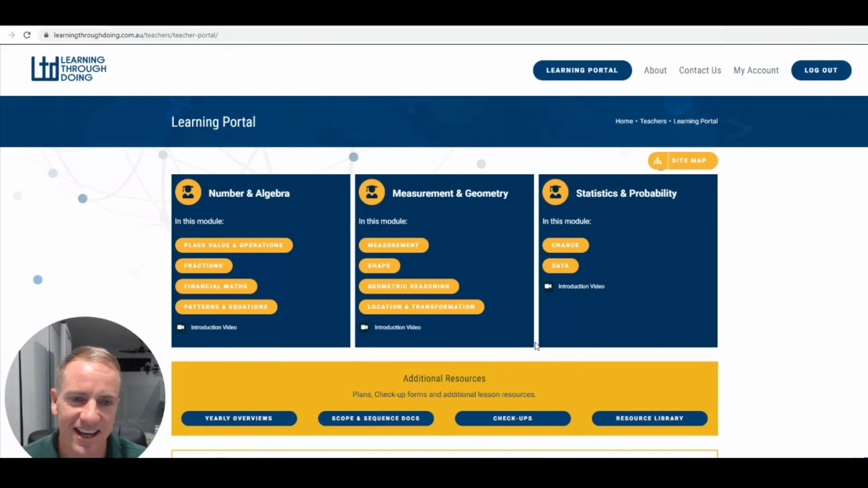
Task: Click the Number & Algebra graduate icon
Action: [188, 192]
